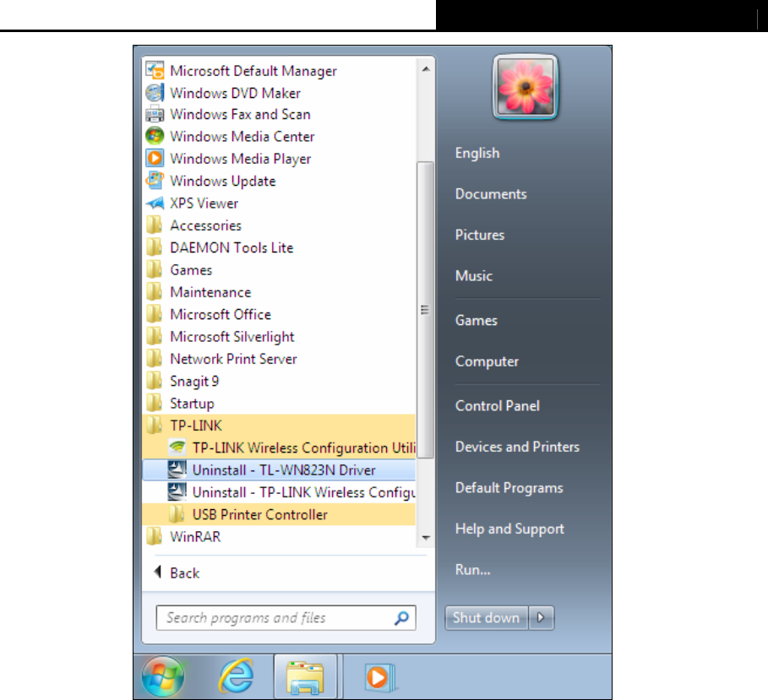Click the Accessories folder icon
Viewport: 768px width, 700px height.
[x=155, y=225]
